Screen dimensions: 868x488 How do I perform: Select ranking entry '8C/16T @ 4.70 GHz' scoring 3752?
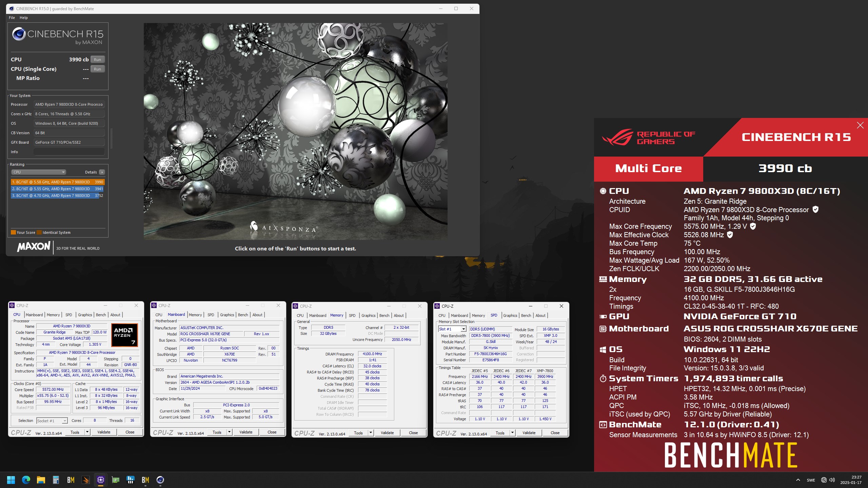click(x=57, y=196)
